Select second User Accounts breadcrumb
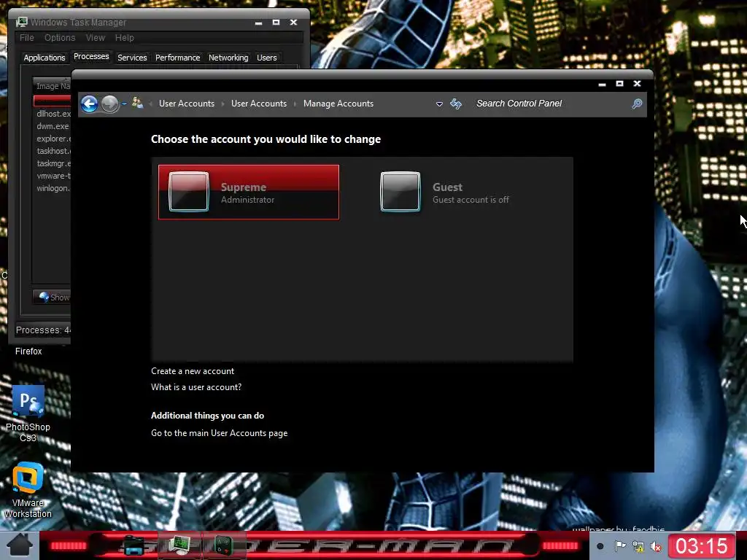747x560 pixels. (x=259, y=104)
